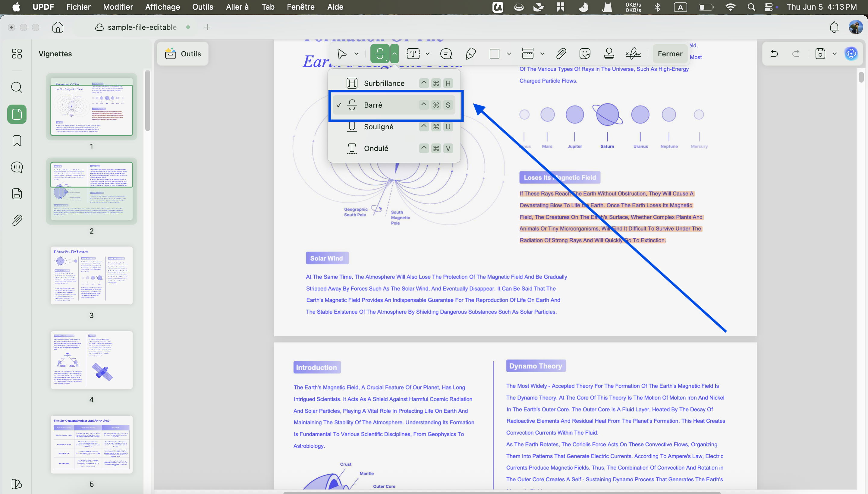
Task: Open the Fenêtre menu
Action: point(300,7)
